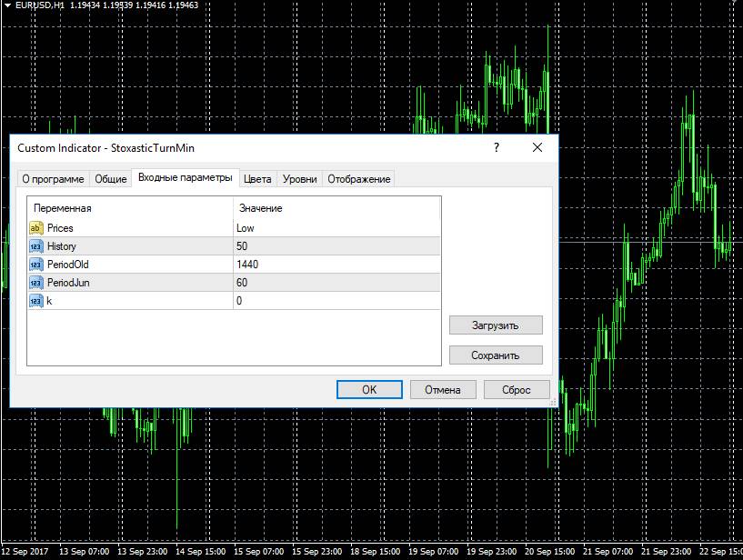Screen dimensions: 743x560
Task: Select the History variable name
Action: click(62, 246)
